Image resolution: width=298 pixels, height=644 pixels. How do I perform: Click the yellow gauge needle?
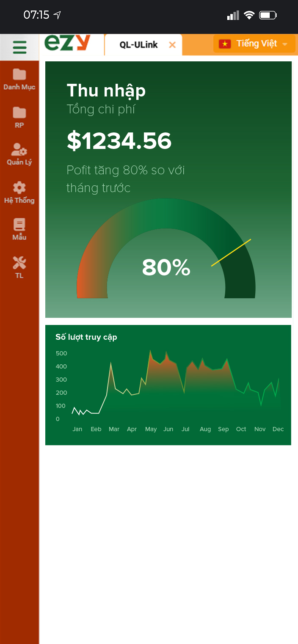coord(231,253)
